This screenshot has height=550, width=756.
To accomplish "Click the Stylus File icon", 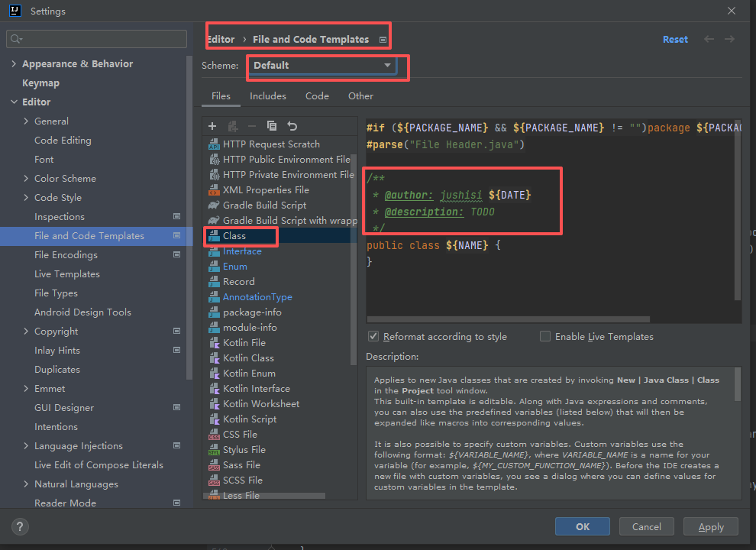I will point(214,450).
